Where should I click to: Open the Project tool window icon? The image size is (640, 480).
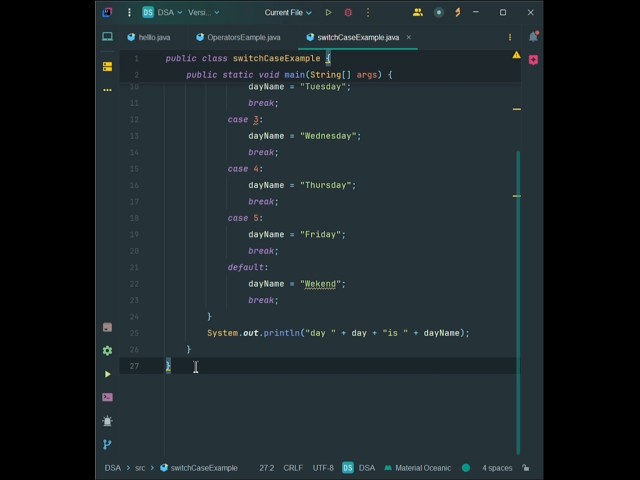coord(107,37)
